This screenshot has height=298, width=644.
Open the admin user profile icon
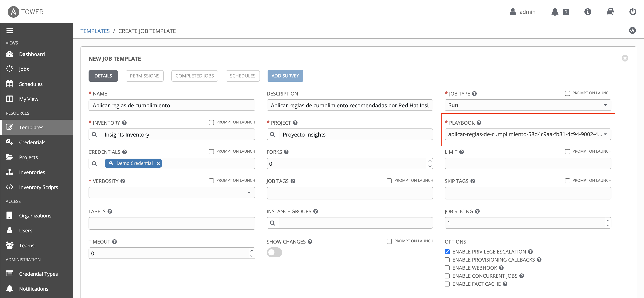click(x=513, y=12)
